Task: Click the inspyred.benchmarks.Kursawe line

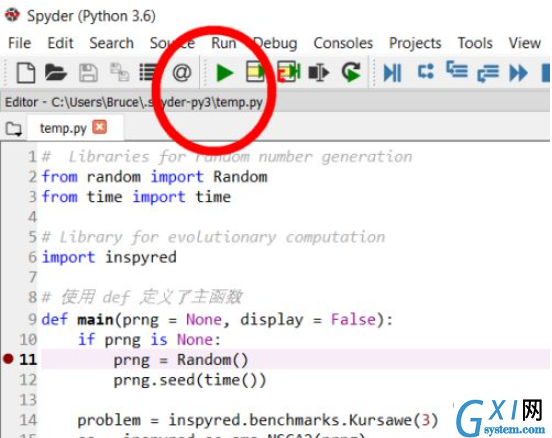Action: tap(258, 420)
